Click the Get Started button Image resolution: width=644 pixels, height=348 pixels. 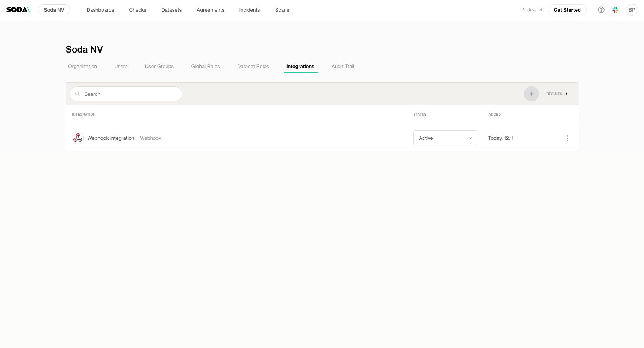click(x=567, y=10)
